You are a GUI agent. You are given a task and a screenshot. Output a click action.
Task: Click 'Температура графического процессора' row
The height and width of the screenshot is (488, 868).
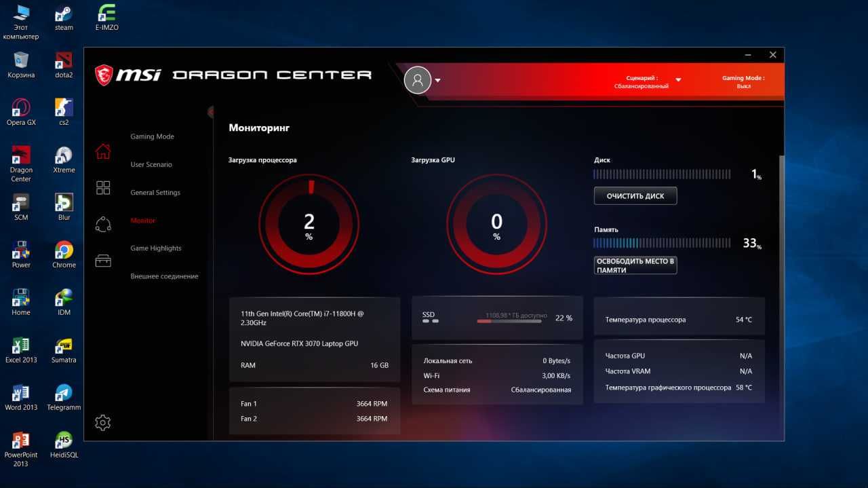(x=679, y=388)
